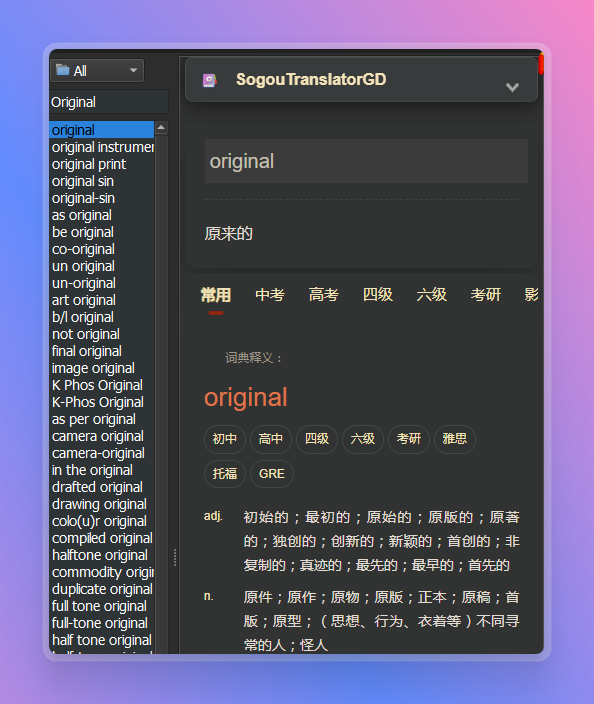
Task: Select 'be original' list entry
Action: (101, 232)
